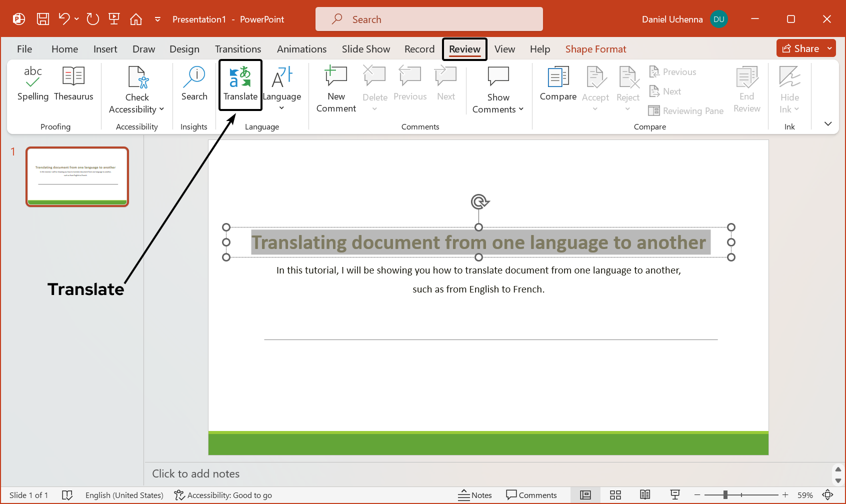Insert a New Comment
The height and width of the screenshot is (504, 846).
pyautogui.click(x=335, y=89)
